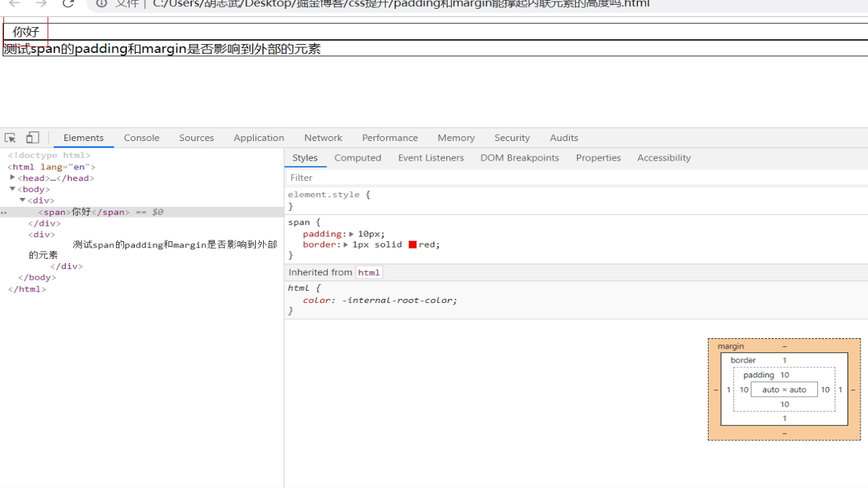Click the border property name in span rule
868x488 pixels.
point(319,245)
